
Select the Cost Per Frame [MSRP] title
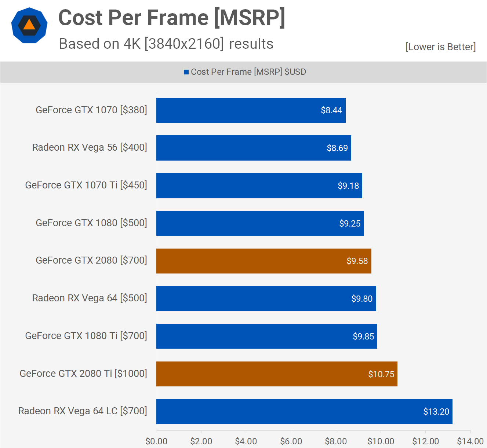point(172,18)
